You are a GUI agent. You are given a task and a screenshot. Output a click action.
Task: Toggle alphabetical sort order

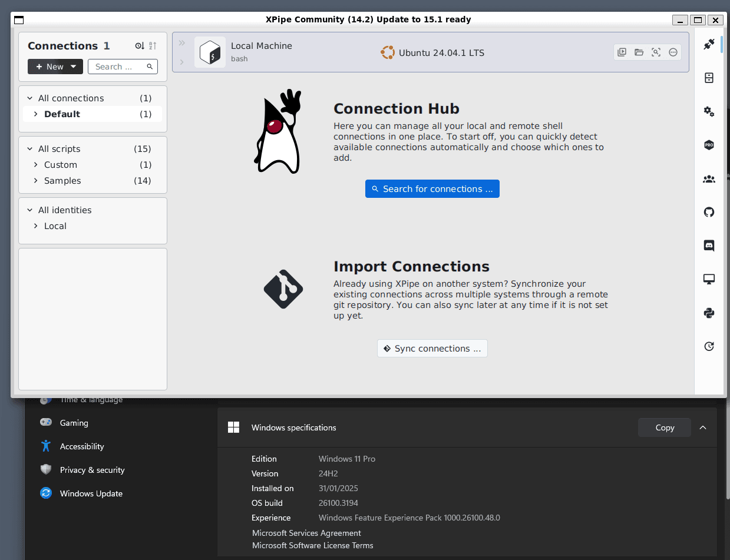[x=153, y=46]
